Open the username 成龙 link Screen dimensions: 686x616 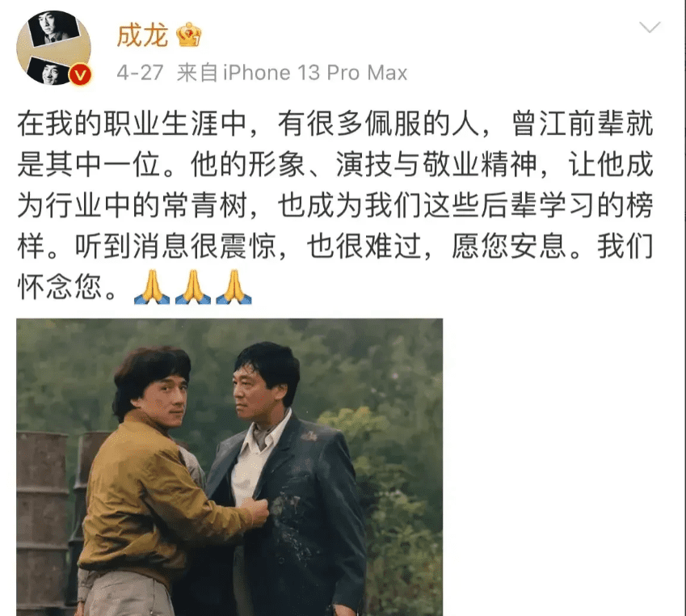143,35
